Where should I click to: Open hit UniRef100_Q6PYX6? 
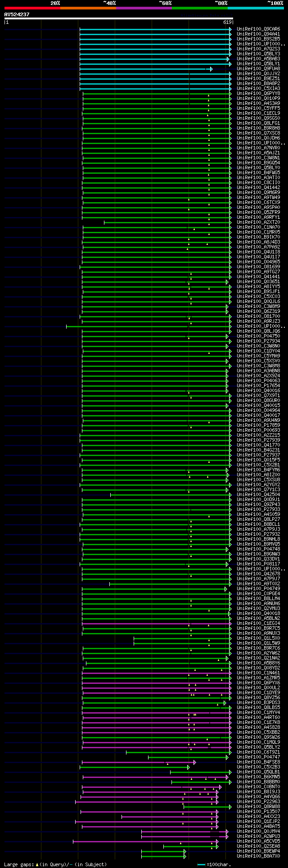click(258, 683)
